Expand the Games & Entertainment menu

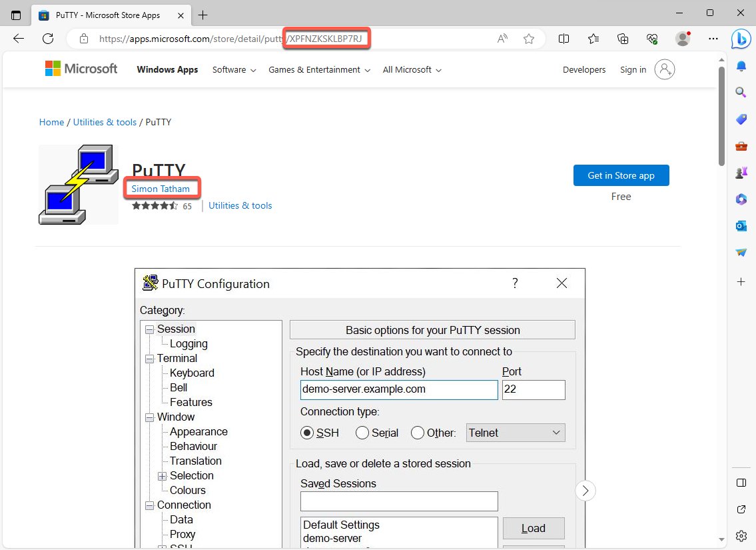click(x=319, y=70)
